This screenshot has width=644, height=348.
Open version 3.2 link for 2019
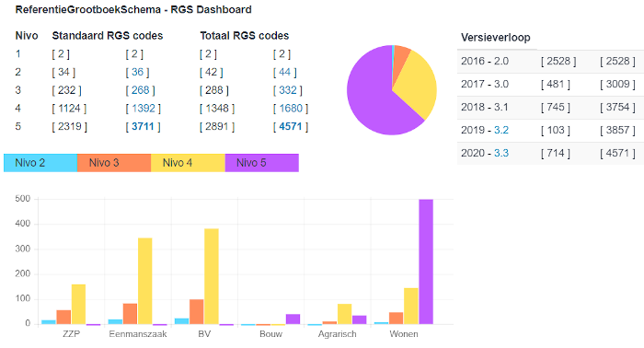point(501,130)
